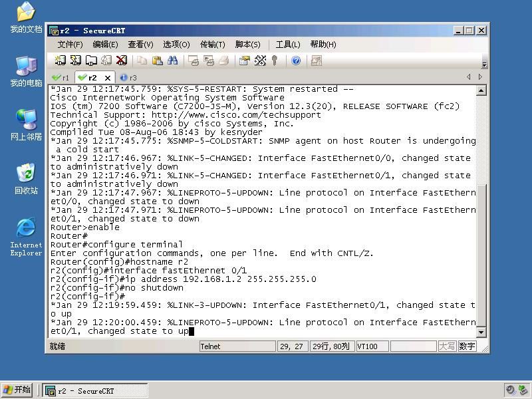Click the VT100 status bar field
This screenshot has width=532, height=399.
372,346
